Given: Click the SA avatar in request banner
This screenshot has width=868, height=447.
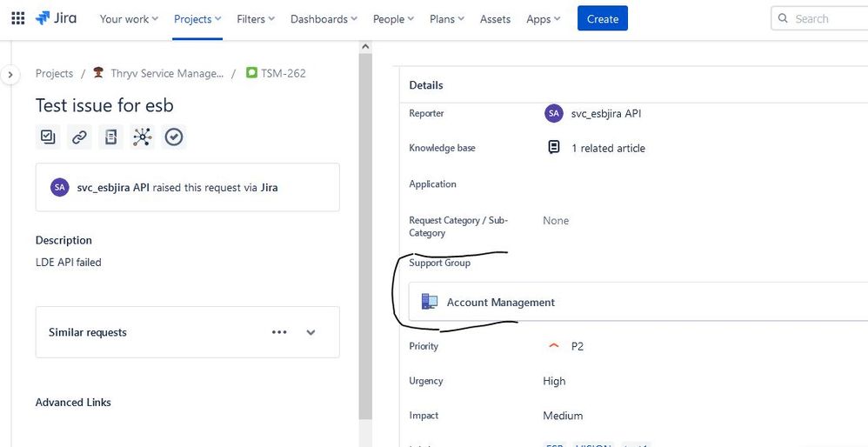Looking at the screenshot, I should tap(60, 187).
